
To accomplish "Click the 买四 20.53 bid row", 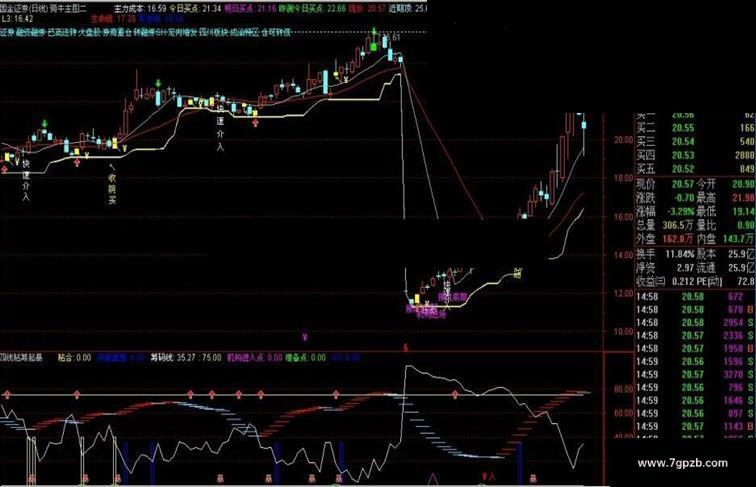I will click(x=695, y=155).
